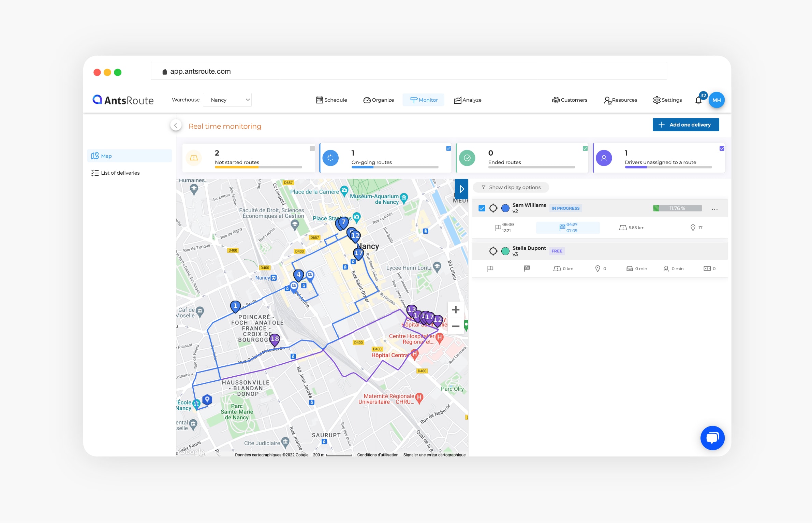Zoom out on the map
This screenshot has width=812, height=523.
pos(456,326)
